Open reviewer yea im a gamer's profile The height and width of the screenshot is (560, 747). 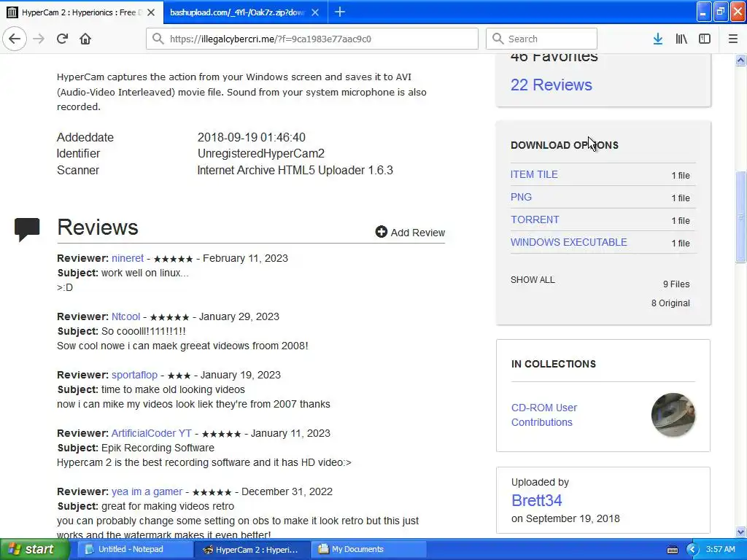pos(147,491)
